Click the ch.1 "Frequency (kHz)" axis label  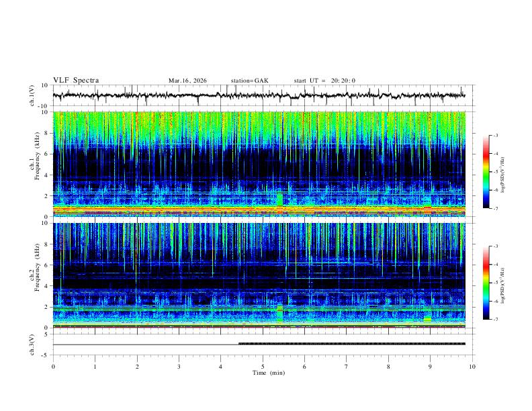pyautogui.click(x=38, y=156)
